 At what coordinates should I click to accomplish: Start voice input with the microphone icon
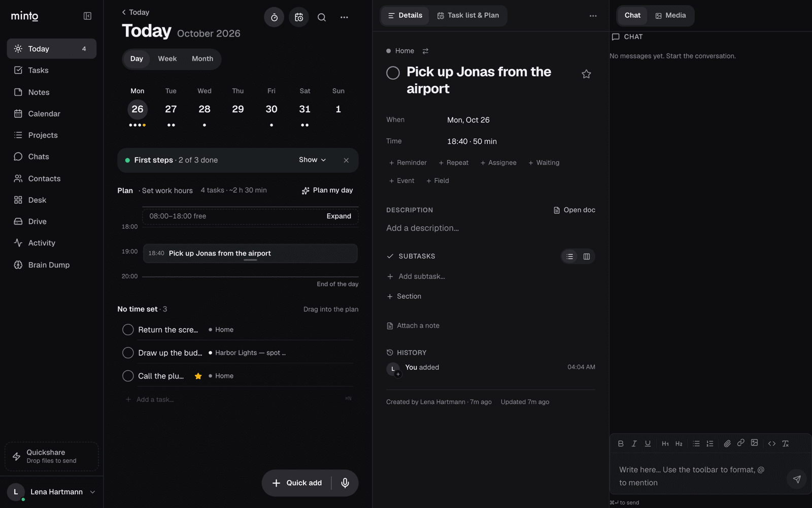tap(345, 483)
